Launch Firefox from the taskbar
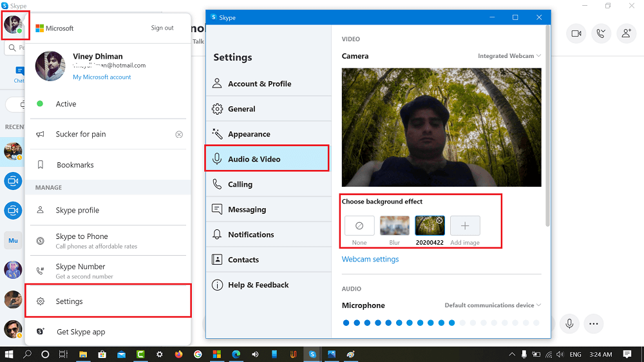 (x=178, y=354)
